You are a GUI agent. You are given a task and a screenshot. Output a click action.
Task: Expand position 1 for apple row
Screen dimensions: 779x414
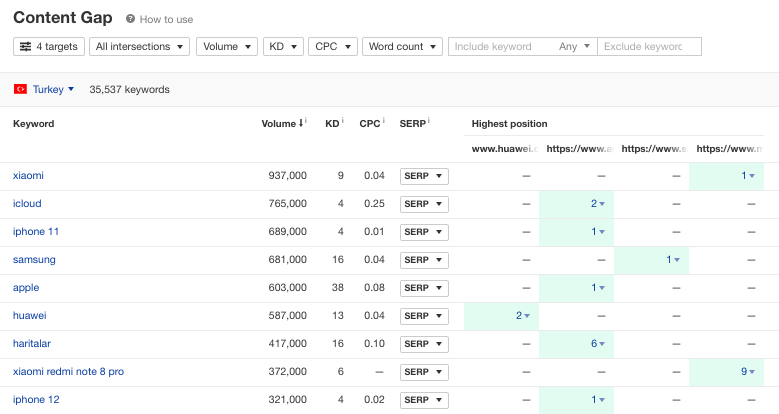click(x=598, y=288)
